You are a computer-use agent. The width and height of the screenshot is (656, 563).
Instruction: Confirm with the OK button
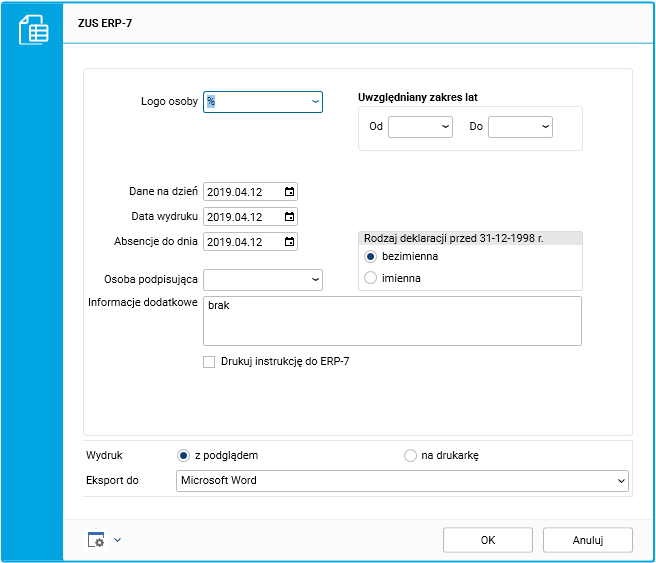(x=488, y=540)
